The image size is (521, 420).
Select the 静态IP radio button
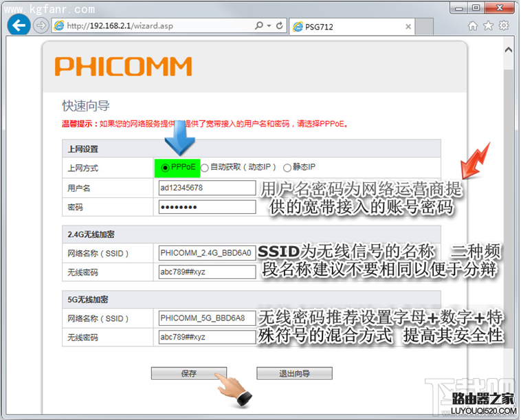(287, 168)
